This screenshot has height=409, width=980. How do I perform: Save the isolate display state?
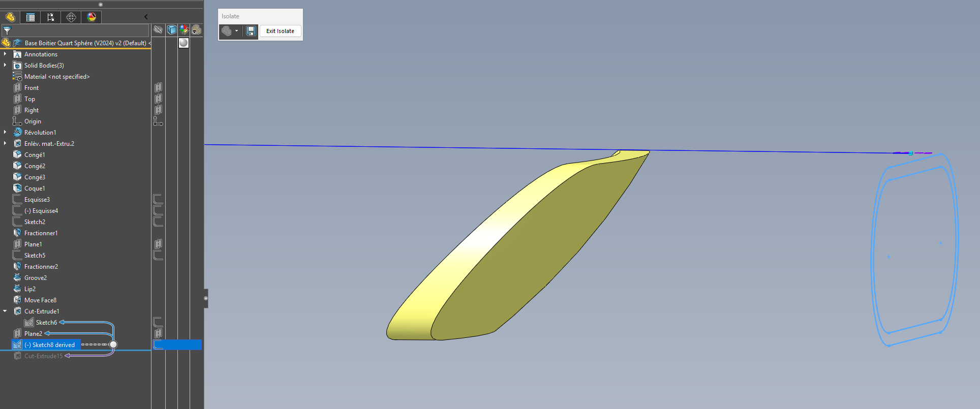251,31
